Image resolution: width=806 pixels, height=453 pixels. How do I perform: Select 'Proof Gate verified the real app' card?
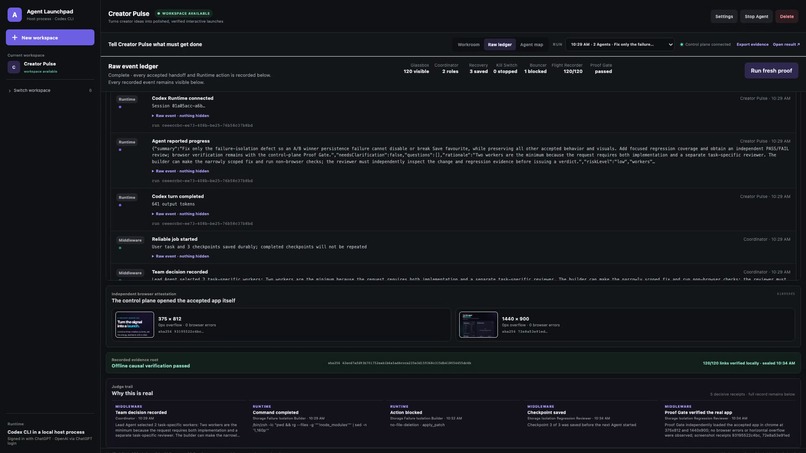click(x=729, y=422)
